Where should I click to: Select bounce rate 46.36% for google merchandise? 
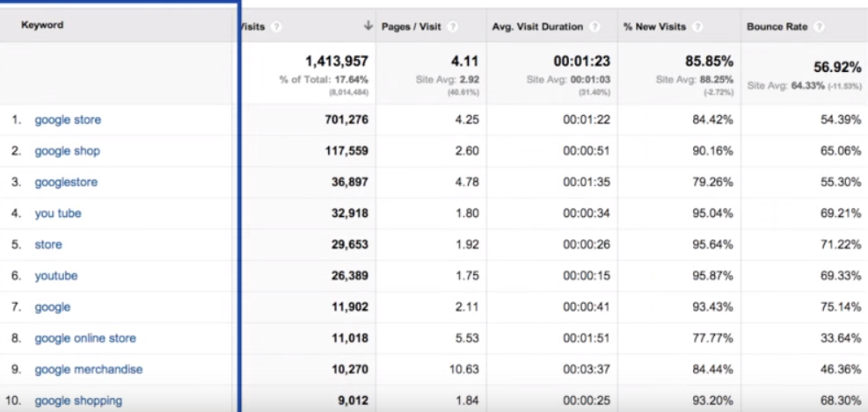[x=841, y=370]
